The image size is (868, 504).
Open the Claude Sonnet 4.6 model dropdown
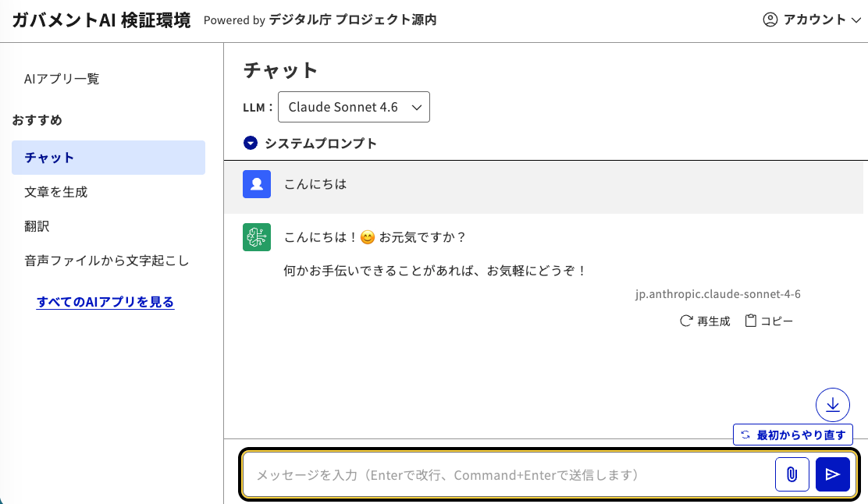pos(354,107)
